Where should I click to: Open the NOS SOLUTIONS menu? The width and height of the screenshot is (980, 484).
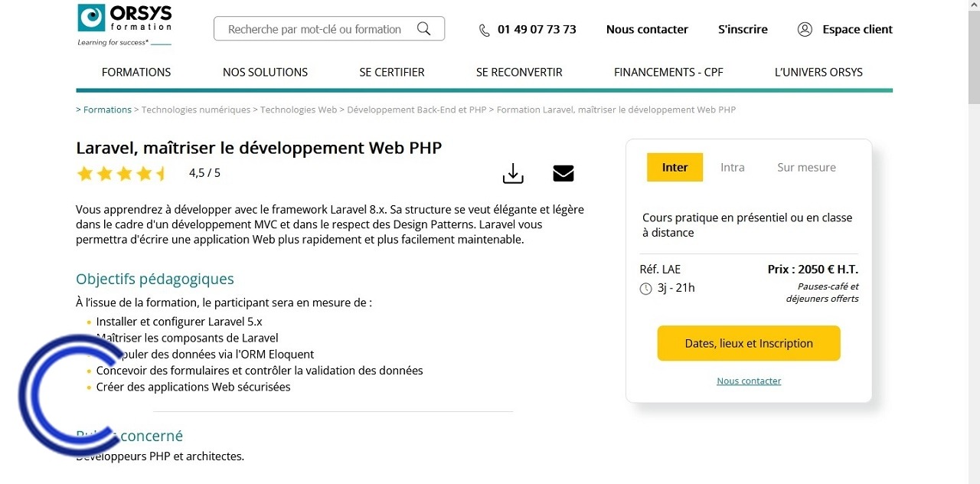pyautogui.click(x=265, y=72)
